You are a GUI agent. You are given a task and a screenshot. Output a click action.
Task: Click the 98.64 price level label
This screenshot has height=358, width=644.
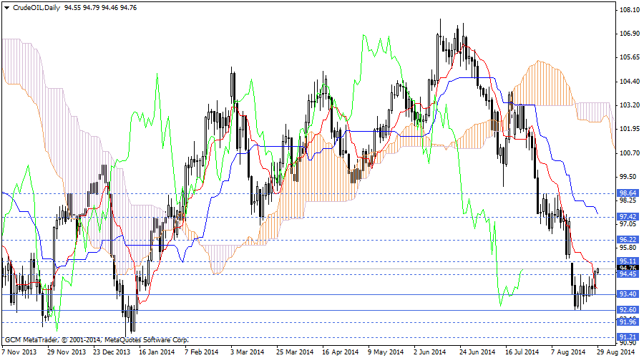(628, 193)
